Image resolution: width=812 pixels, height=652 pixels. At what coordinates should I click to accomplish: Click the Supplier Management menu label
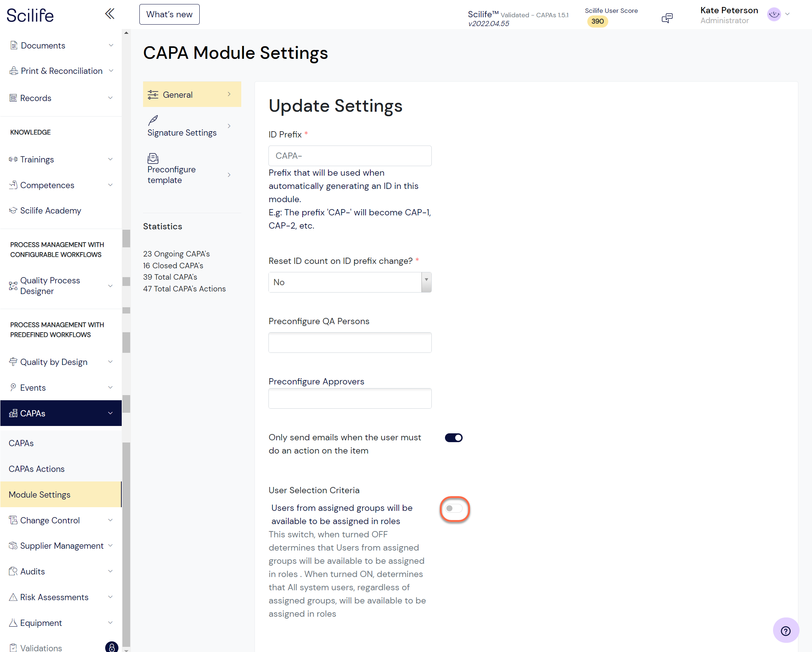point(62,546)
